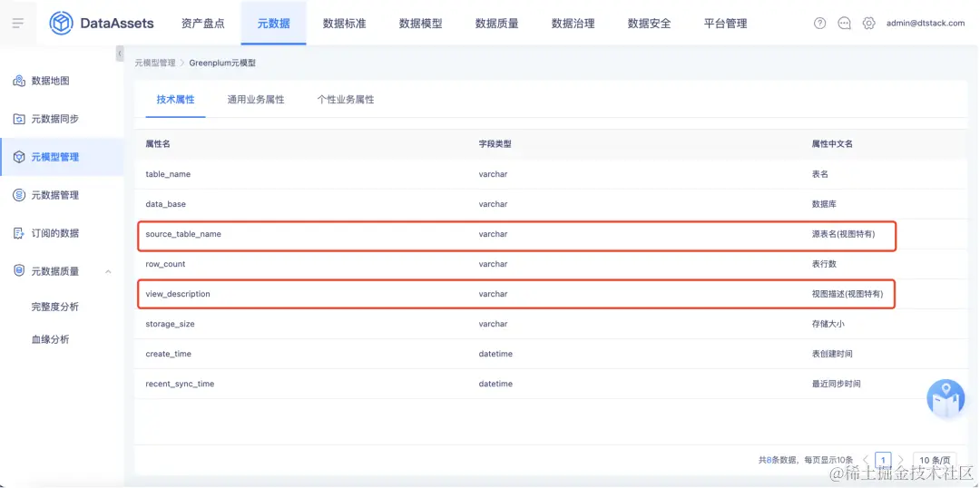980x488 pixels.
Task: Click the 最近同步时间 cell
Action: coord(837,384)
